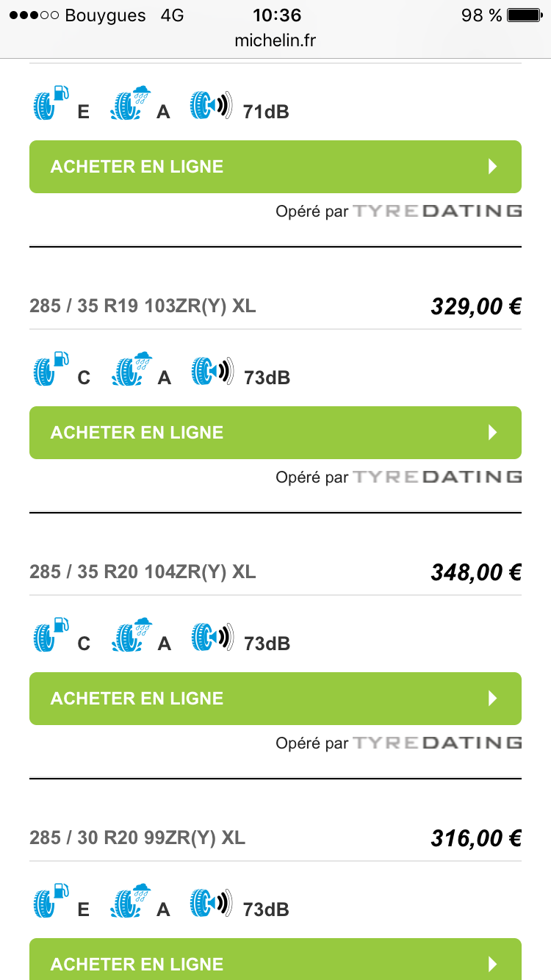Image resolution: width=551 pixels, height=980 pixels.
Task: Click noise icon for 285/30 R20 tire
Action: 212,902
